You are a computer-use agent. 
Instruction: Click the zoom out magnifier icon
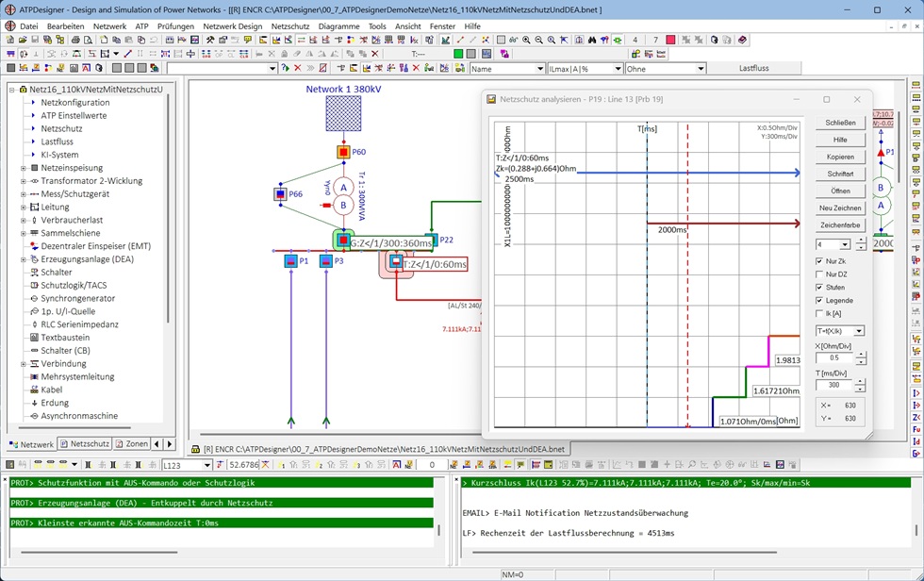pyautogui.click(x=538, y=41)
